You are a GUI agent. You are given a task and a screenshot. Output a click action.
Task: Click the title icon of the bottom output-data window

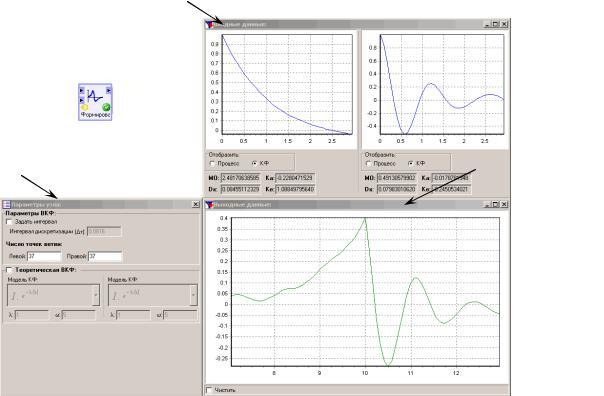pos(209,205)
